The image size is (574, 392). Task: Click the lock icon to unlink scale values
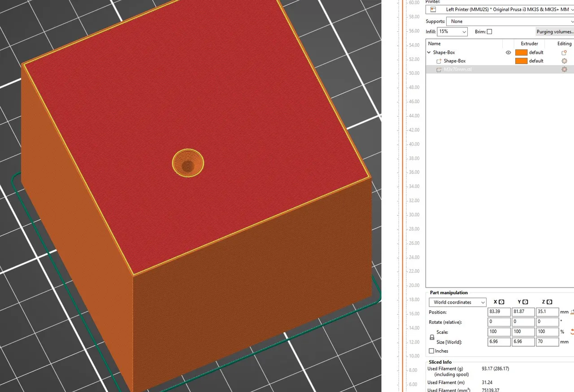click(x=431, y=336)
